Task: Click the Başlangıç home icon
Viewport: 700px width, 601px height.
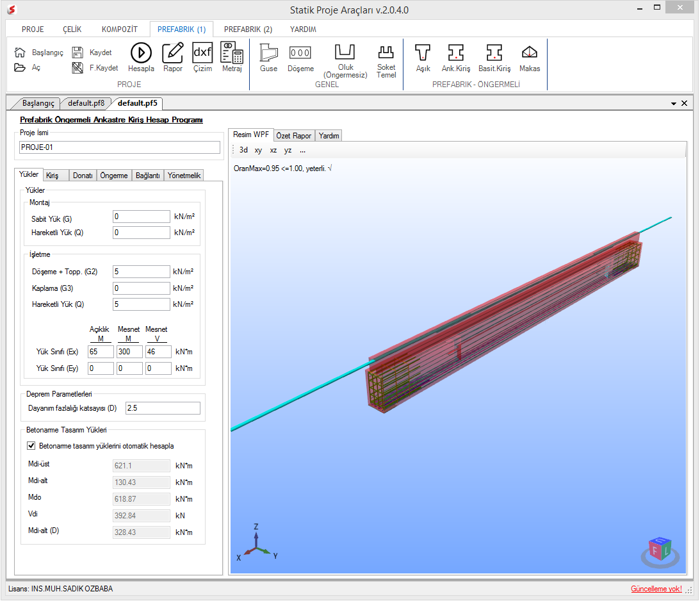Action: pyautogui.click(x=20, y=53)
